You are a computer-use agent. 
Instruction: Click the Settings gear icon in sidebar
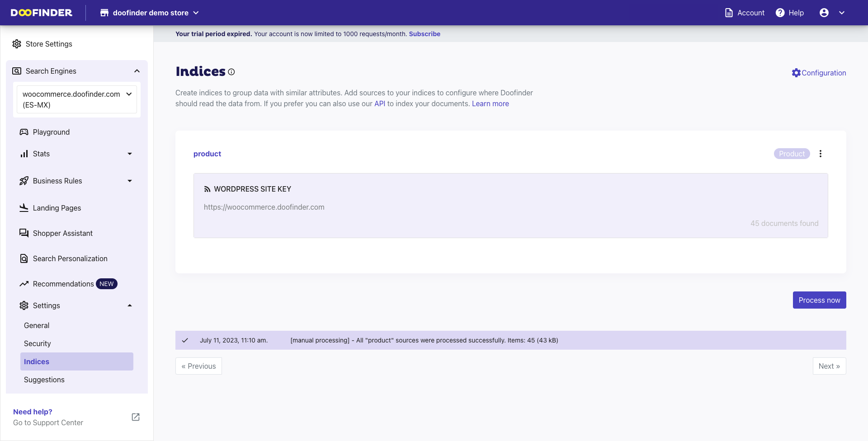[24, 305]
